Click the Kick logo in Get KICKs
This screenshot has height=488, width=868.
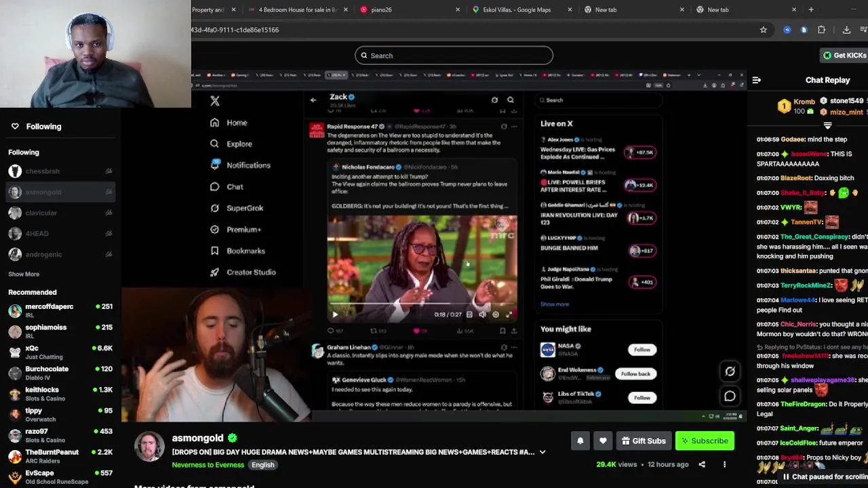827,56
